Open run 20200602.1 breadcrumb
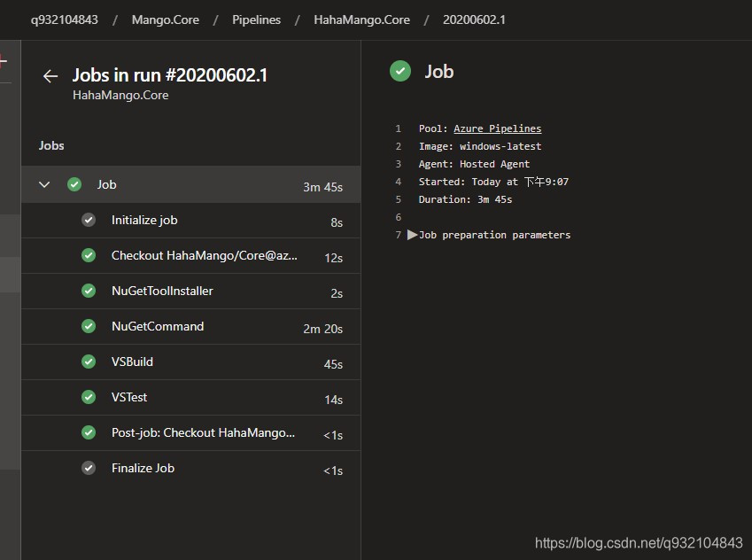This screenshot has height=560, width=752. point(474,19)
